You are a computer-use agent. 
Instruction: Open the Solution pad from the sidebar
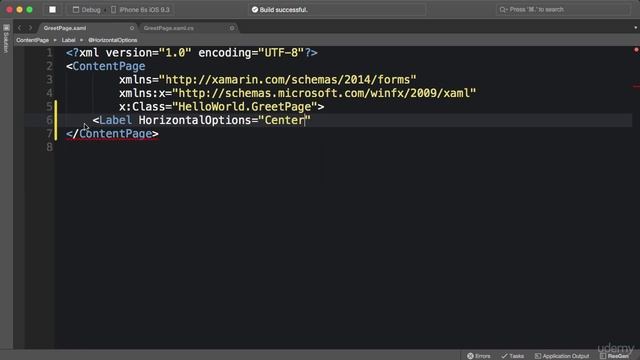pyautogui.click(x=6, y=39)
